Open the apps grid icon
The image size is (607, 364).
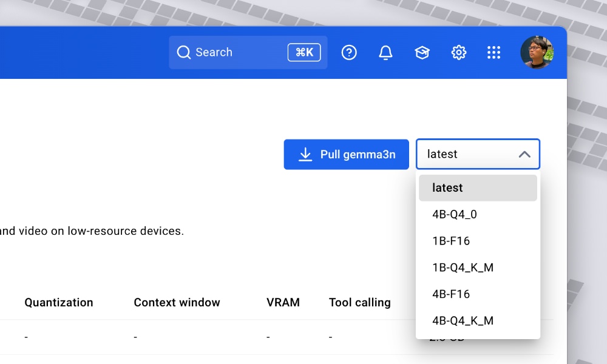click(494, 52)
